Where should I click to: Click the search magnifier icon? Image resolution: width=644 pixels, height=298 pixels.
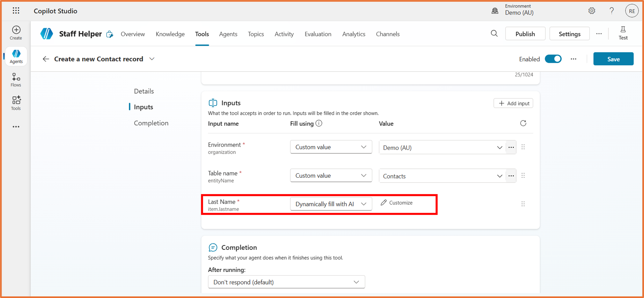click(x=494, y=34)
